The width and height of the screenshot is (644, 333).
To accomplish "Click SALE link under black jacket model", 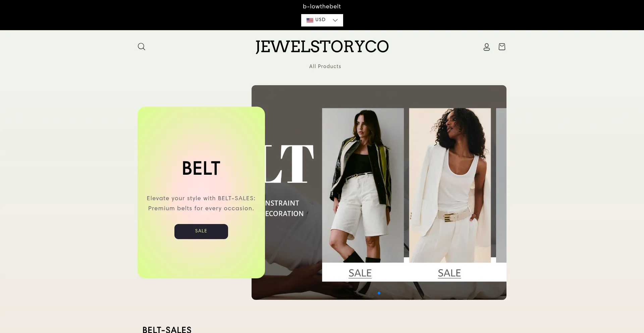I will [x=360, y=273].
